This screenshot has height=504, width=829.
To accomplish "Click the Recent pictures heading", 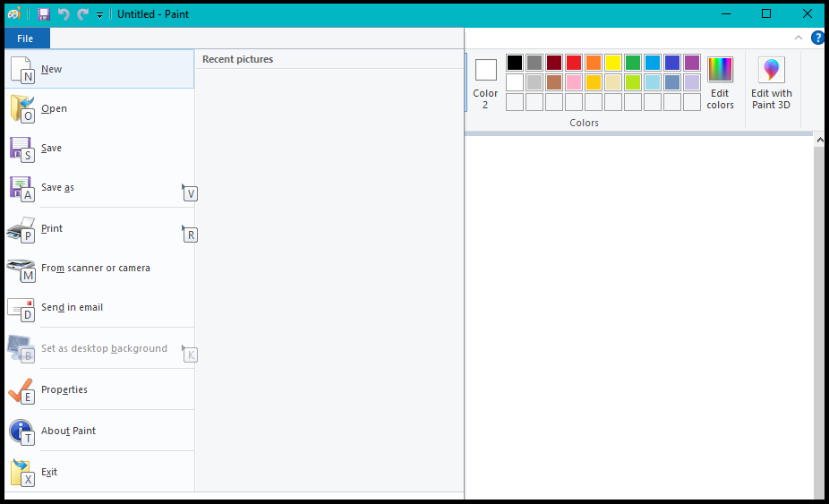I will [x=237, y=59].
